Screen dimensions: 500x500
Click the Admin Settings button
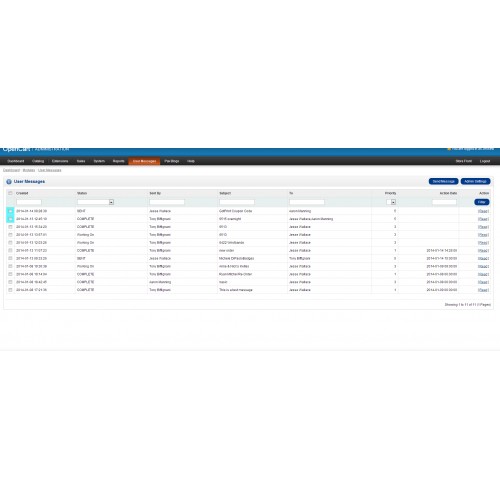[x=475, y=181]
